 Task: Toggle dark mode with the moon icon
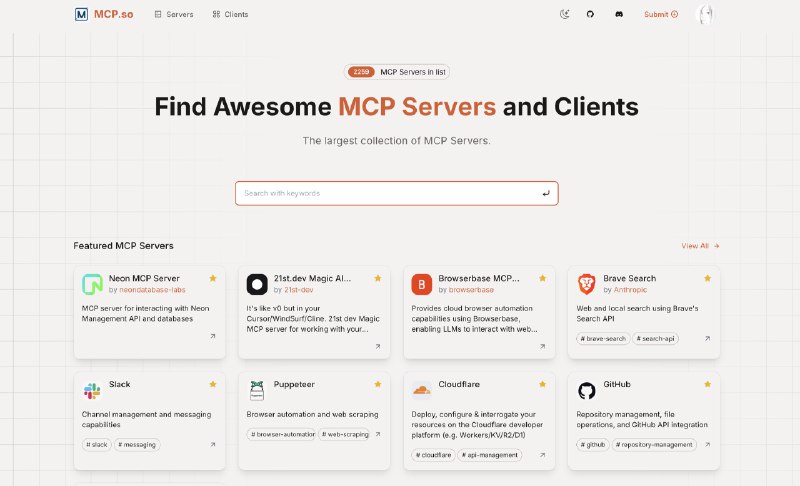(x=564, y=14)
